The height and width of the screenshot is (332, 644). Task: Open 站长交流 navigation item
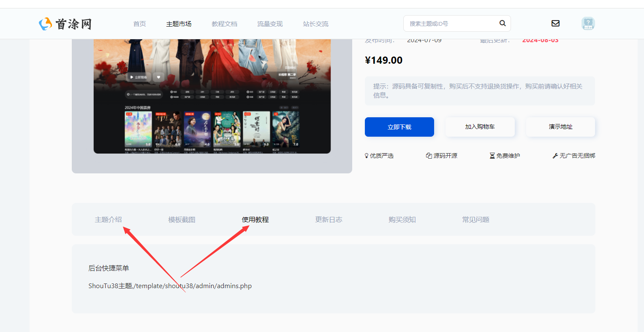[x=316, y=24]
